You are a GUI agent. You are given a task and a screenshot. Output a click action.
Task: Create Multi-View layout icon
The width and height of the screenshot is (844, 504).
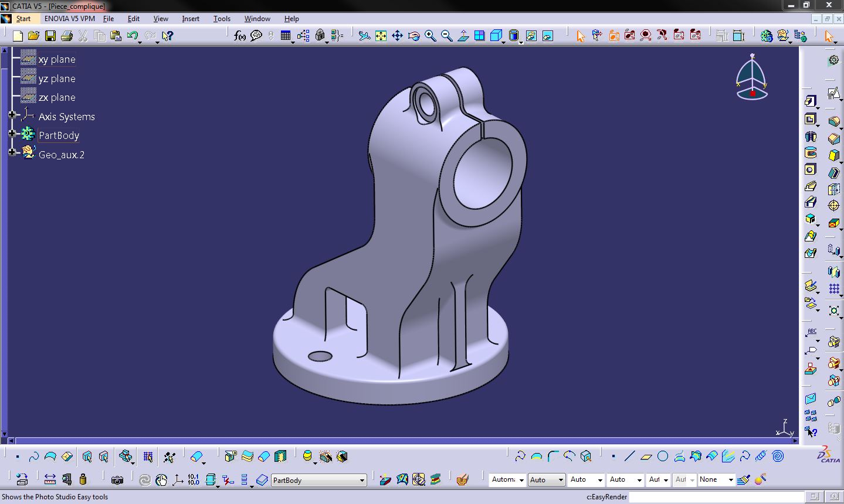pos(479,36)
